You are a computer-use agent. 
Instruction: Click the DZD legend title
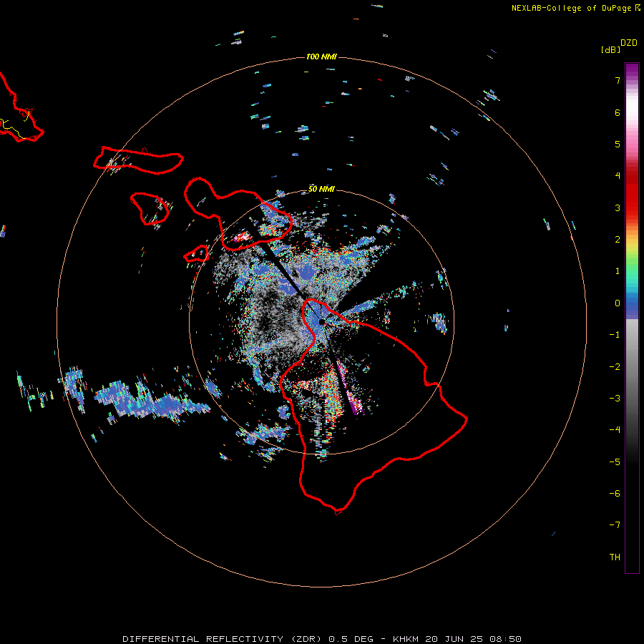[x=629, y=43]
